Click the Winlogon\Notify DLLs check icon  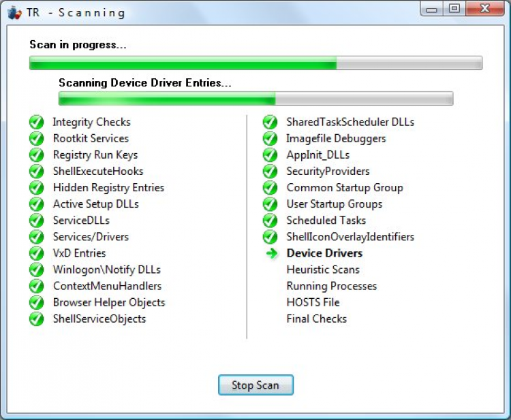(x=37, y=270)
